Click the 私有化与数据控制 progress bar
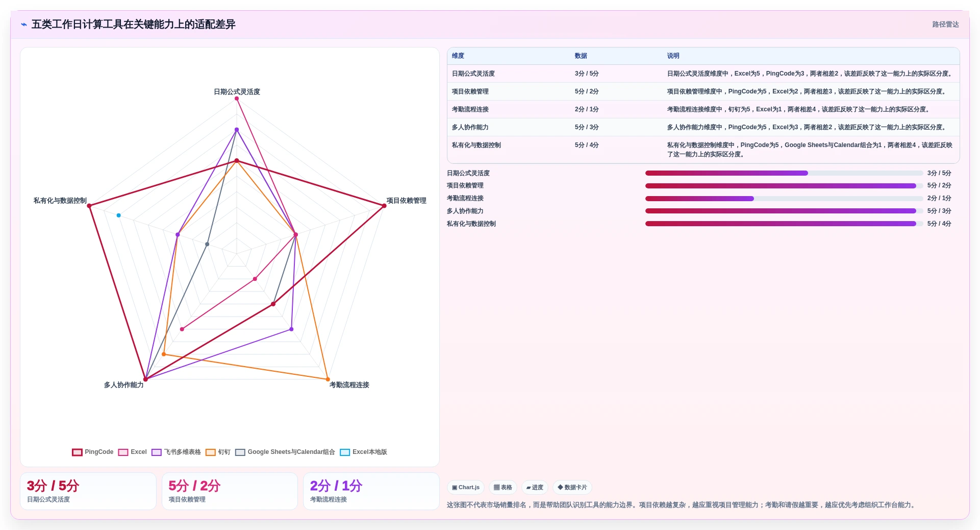Image resolution: width=980 pixels, height=530 pixels. 784,224
